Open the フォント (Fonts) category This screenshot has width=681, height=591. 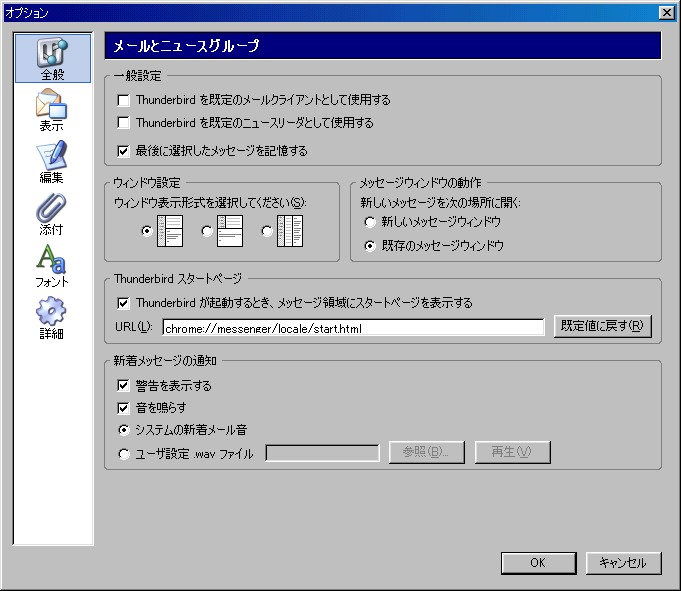tap(52, 266)
